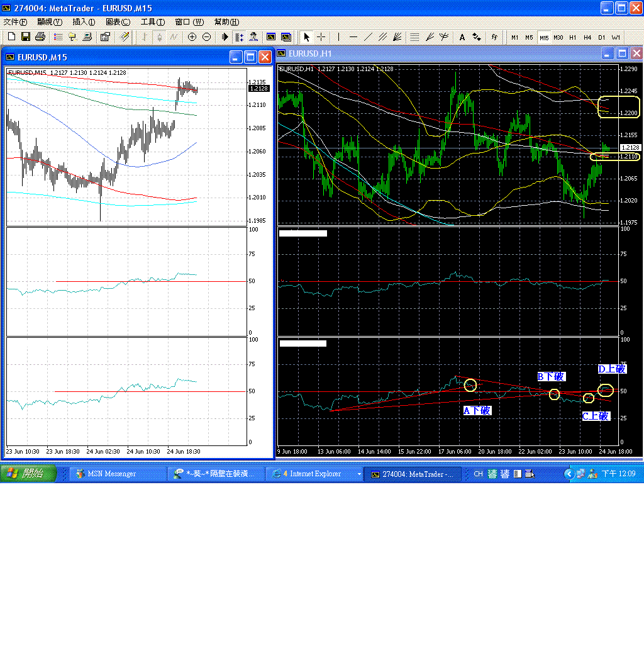Select the Fibonacci retracement lines tool
The height and width of the screenshot is (648, 644).
(414, 36)
